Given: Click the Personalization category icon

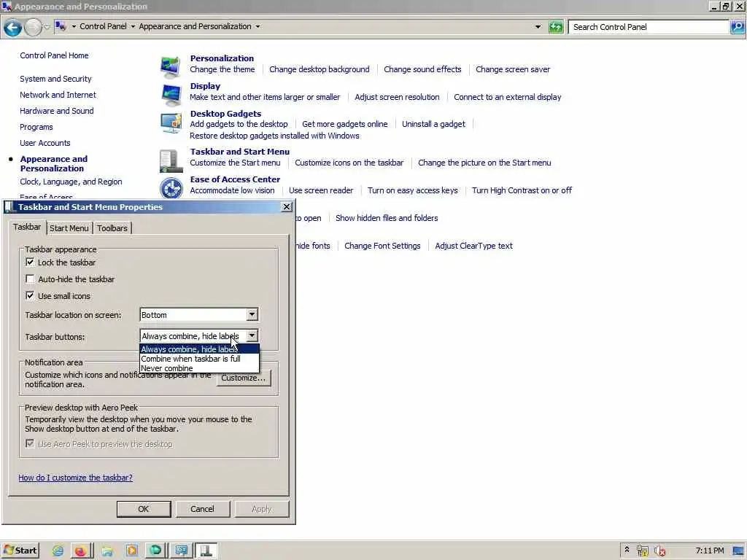Looking at the screenshot, I should point(171,66).
